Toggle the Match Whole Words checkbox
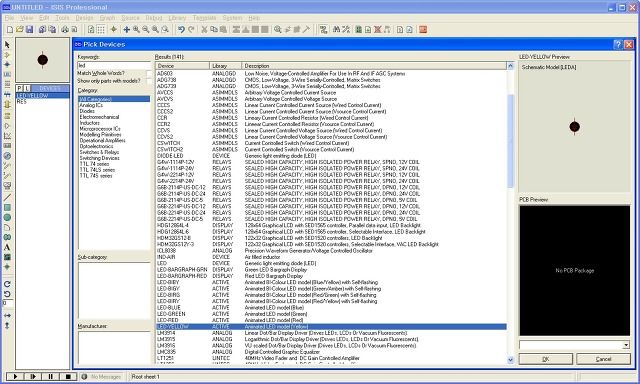640x384 pixels. 149,73
